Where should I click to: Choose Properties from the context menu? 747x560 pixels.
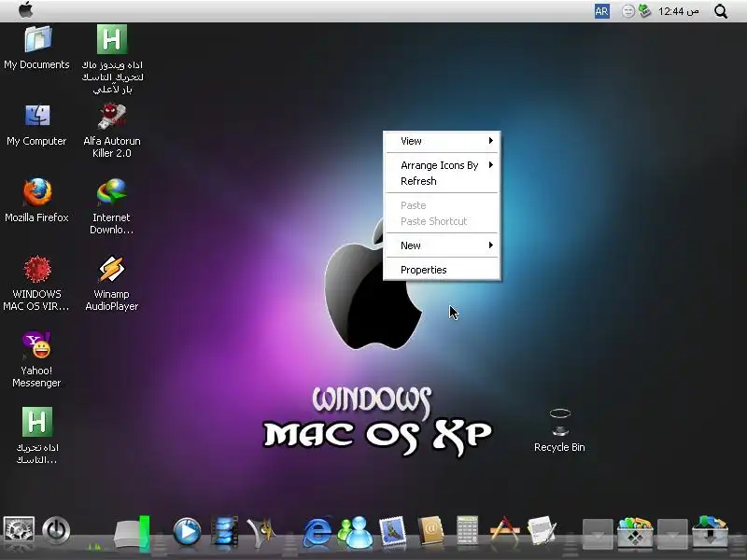tap(442, 270)
